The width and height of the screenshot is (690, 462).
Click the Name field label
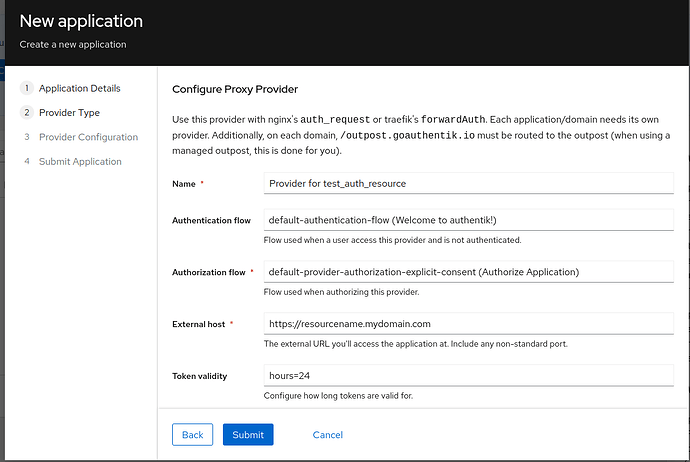(184, 184)
